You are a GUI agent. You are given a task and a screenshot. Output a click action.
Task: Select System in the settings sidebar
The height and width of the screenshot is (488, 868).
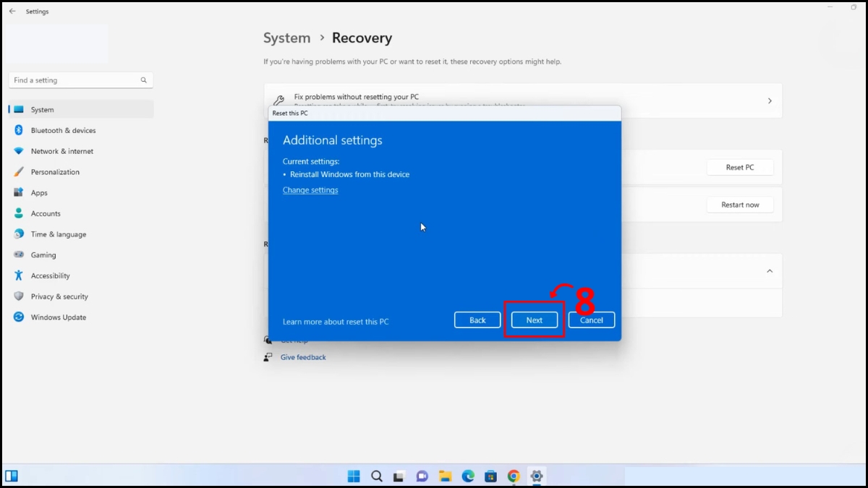[x=43, y=109]
